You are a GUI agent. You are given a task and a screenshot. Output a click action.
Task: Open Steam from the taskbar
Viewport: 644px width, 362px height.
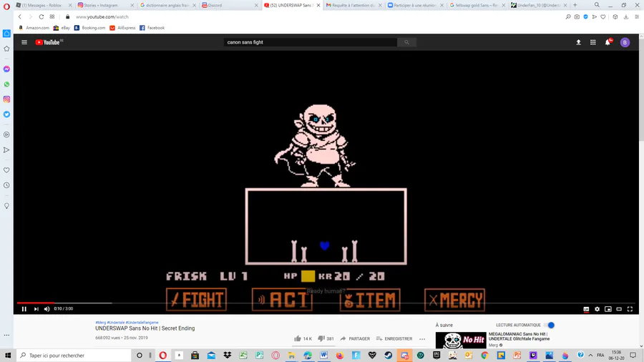[388, 355]
